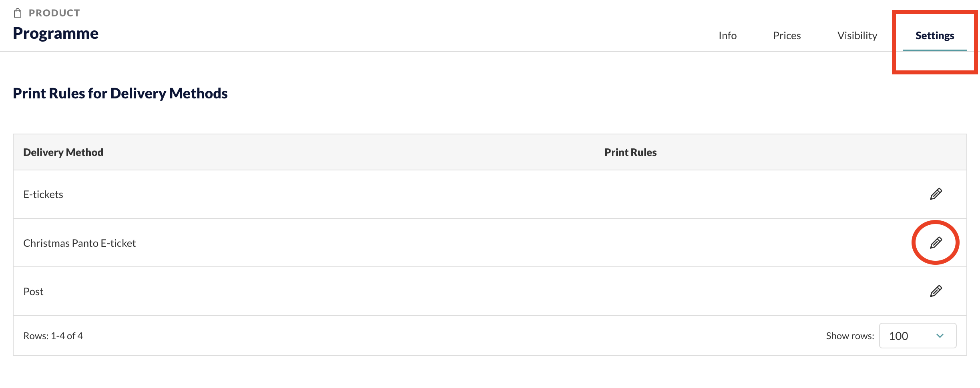This screenshot has width=980, height=388.
Task: Open the Info tab
Action: [727, 36]
